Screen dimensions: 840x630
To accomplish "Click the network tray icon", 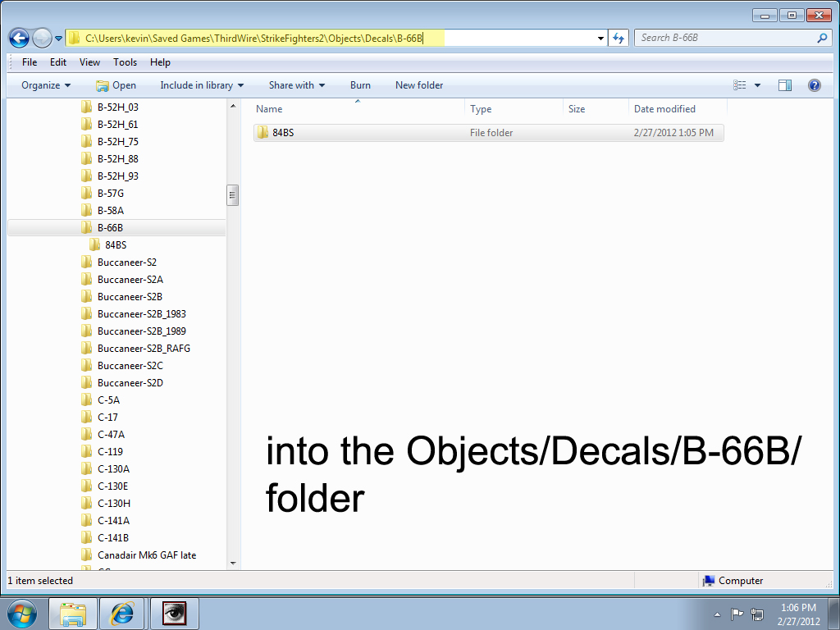I will pyautogui.click(x=757, y=614).
